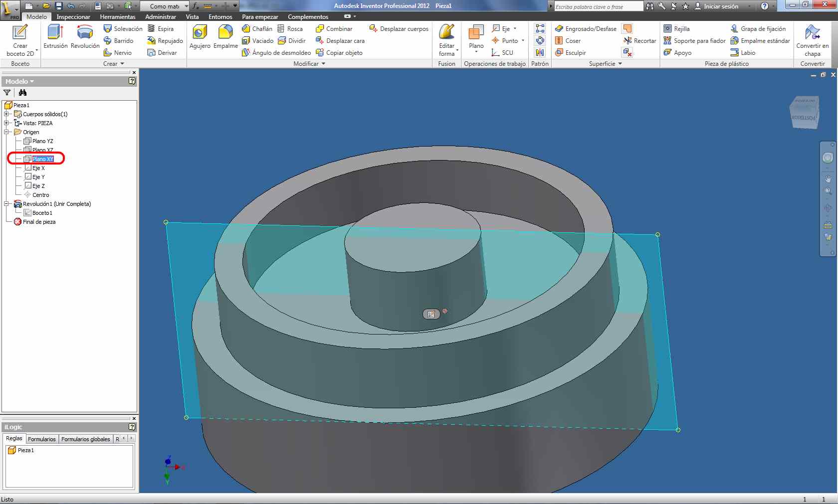Click Desplazar cara tool
Image resolution: width=838 pixels, height=504 pixels.
(340, 41)
